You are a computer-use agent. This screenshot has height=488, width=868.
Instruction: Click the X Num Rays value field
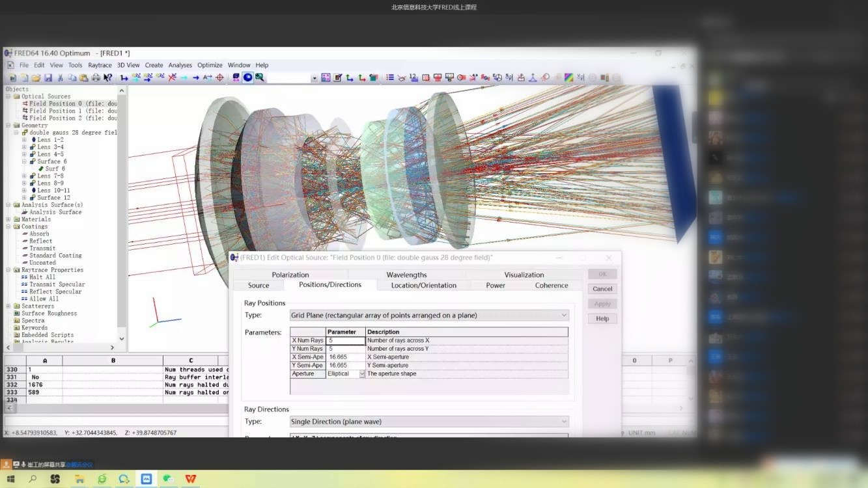pos(345,340)
